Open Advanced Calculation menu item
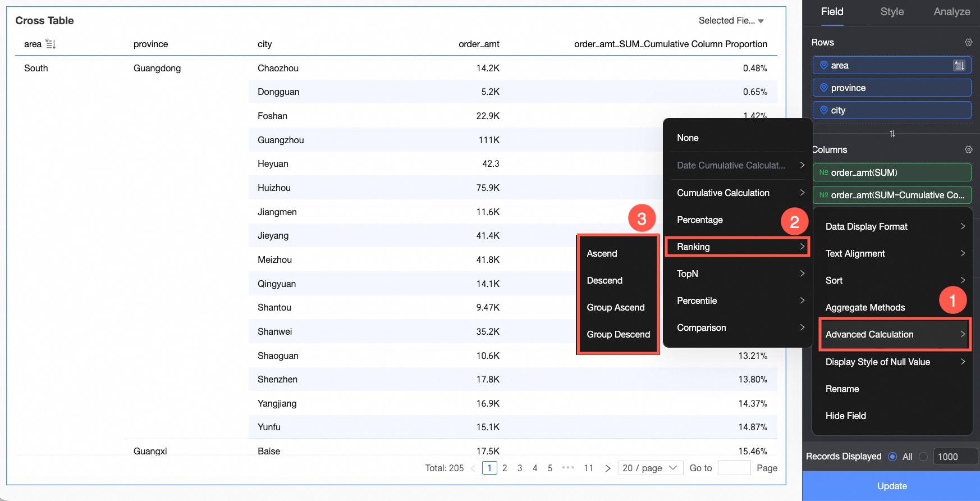Screen dimensions: 980x501 click(895, 334)
